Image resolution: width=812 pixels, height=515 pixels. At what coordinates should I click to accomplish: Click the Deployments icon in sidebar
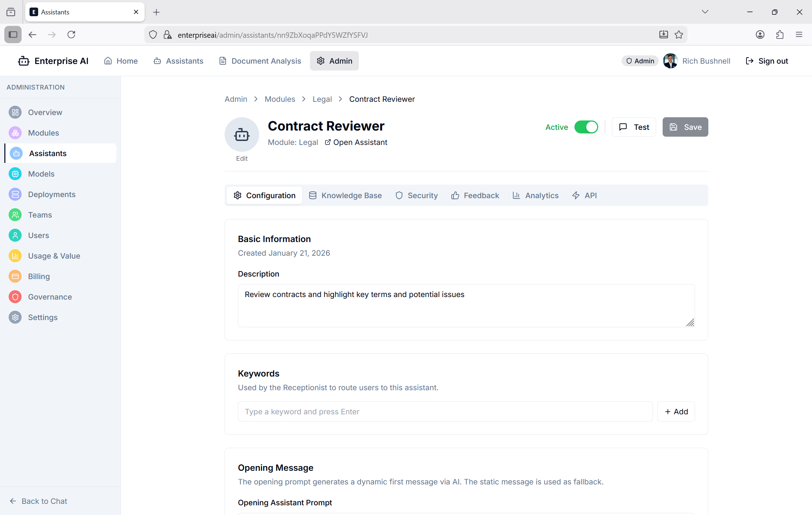[15, 194]
